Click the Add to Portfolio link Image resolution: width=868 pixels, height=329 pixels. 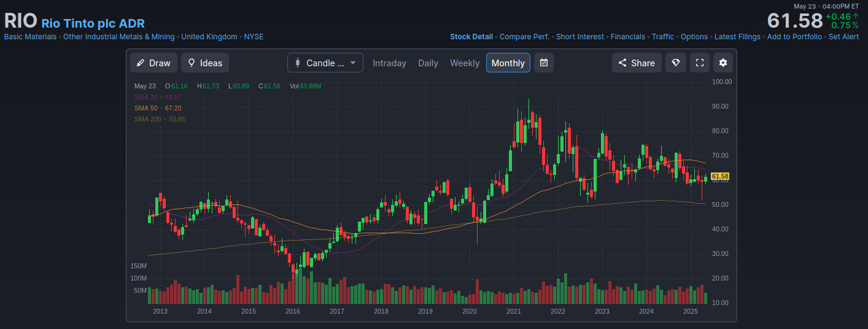[794, 37]
